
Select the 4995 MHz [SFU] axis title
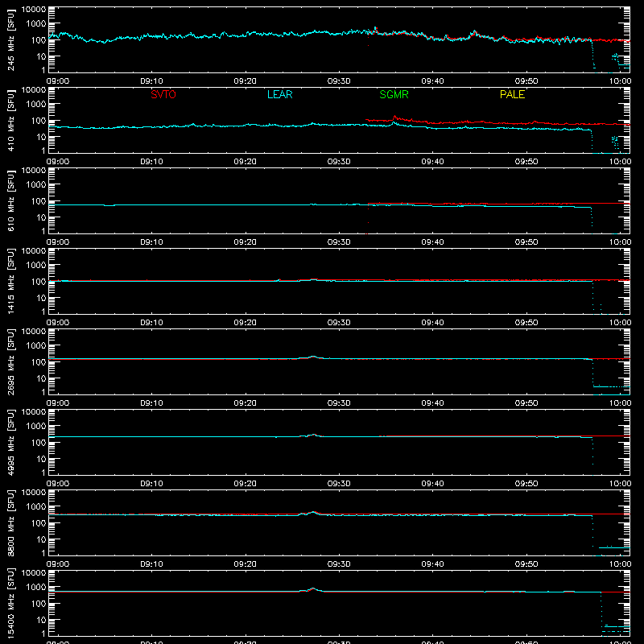(x=10, y=442)
